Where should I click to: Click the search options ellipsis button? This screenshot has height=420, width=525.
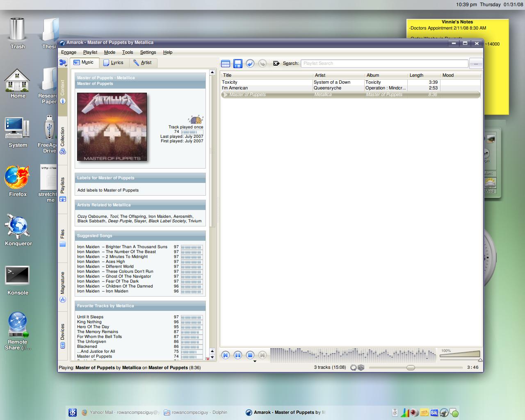[x=476, y=63]
